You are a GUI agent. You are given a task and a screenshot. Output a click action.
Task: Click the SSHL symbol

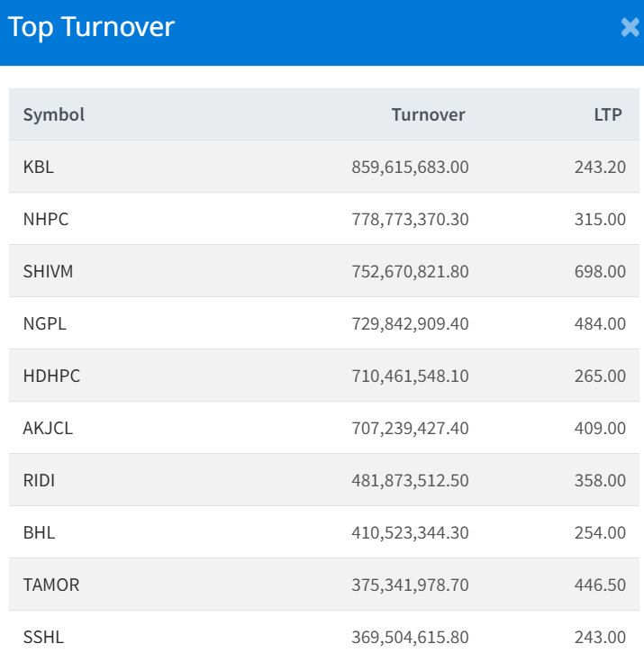pyautogui.click(x=43, y=637)
